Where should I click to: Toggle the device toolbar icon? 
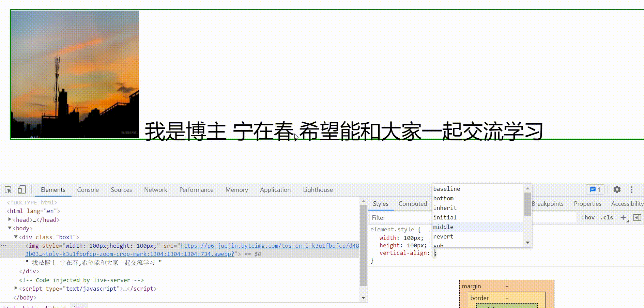click(x=22, y=189)
